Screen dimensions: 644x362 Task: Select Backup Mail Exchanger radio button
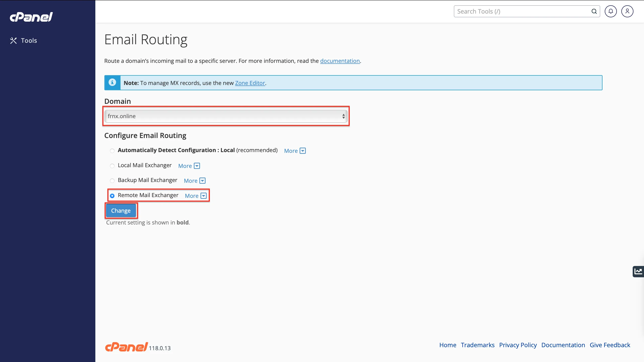click(x=112, y=180)
